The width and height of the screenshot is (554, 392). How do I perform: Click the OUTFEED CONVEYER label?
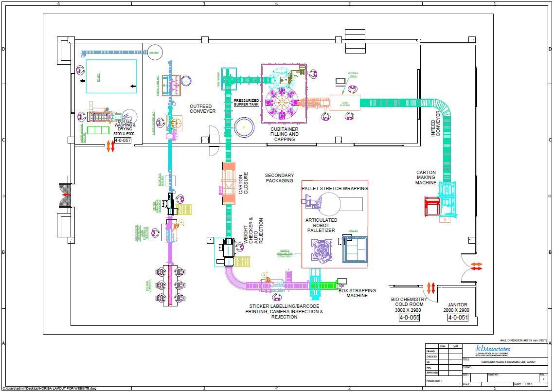tap(202, 108)
